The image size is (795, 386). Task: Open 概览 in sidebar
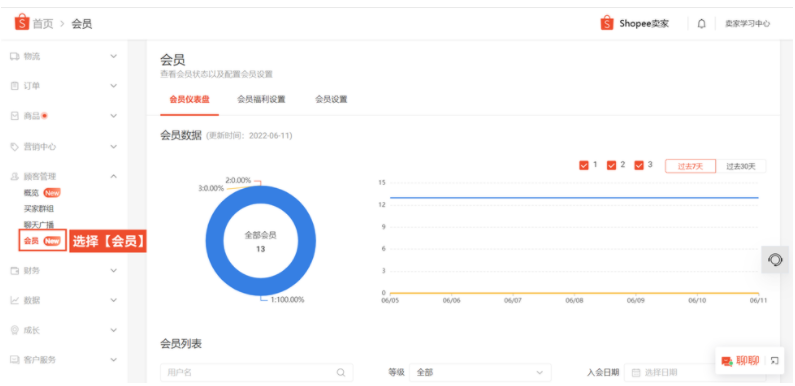tap(31, 193)
